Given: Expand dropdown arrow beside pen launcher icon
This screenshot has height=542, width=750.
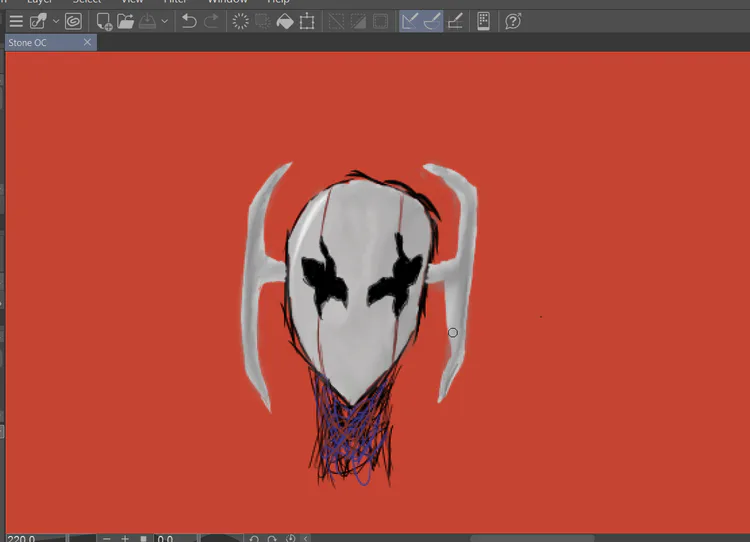Looking at the screenshot, I should (55, 21).
